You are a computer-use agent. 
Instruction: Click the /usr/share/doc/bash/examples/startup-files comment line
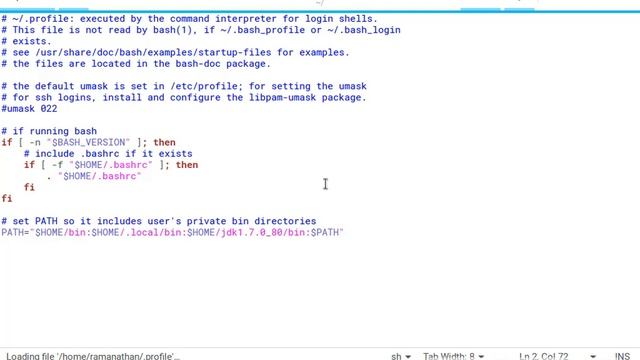click(x=175, y=53)
